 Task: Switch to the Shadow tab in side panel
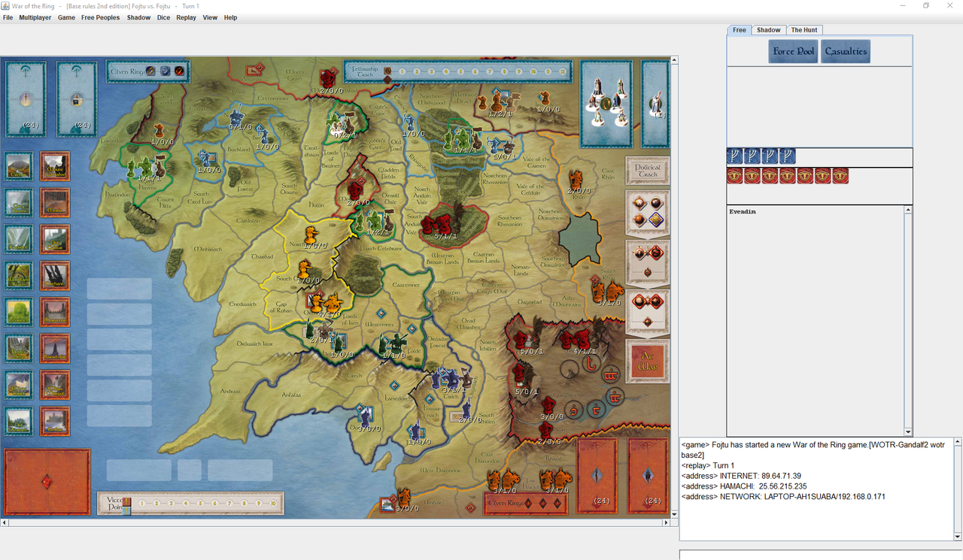[768, 30]
